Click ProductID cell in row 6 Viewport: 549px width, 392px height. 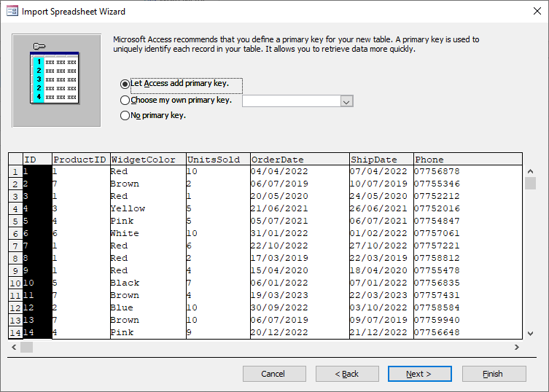[81, 233]
